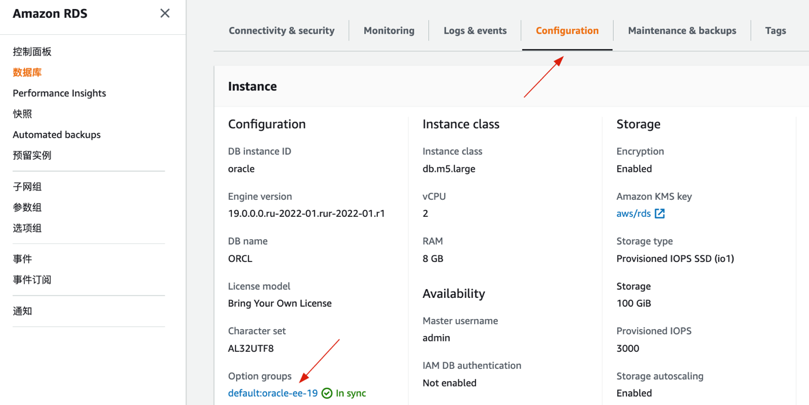Open the external link icon beside aws/rds

(x=660, y=214)
